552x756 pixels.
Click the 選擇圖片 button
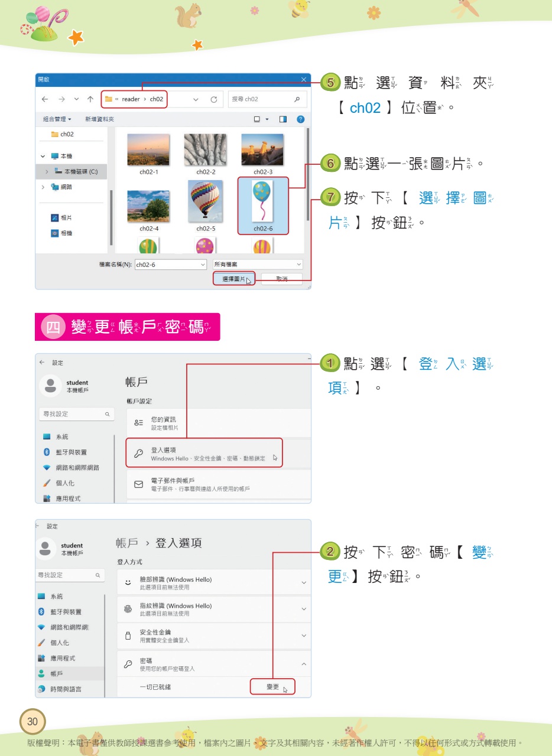pyautogui.click(x=234, y=279)
